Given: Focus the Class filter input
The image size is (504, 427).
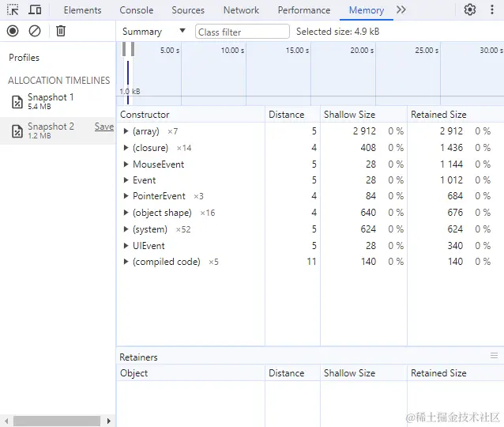Looking at the screenshot, I should pyautogui.click(x=242, y=32).
